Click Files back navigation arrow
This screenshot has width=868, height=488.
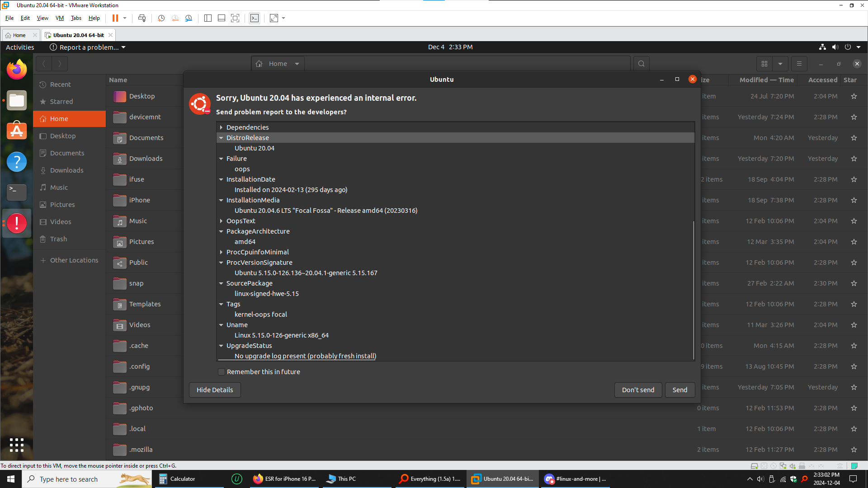(44, 64)
